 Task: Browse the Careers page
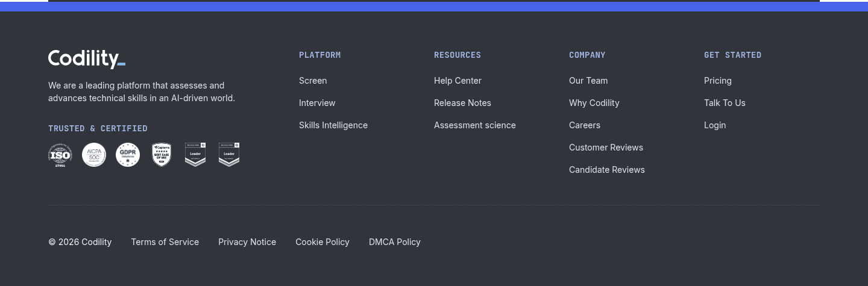[585, 125]
